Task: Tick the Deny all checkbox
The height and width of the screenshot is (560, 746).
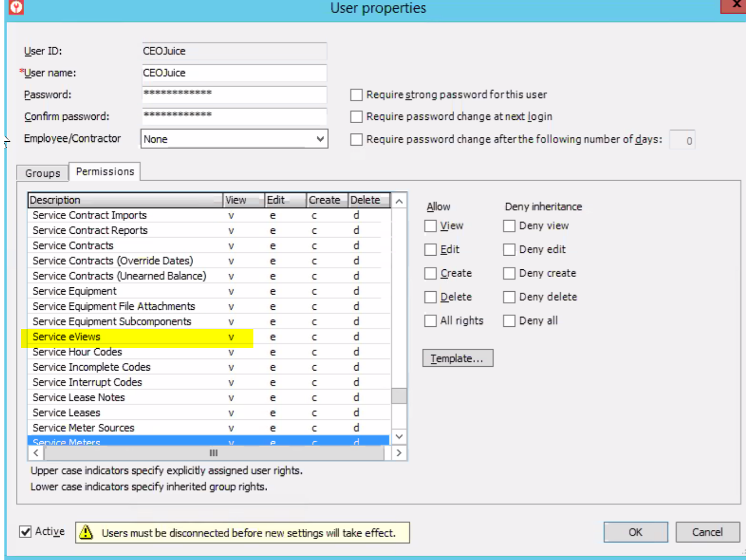Action: click(x=509, y=320)
